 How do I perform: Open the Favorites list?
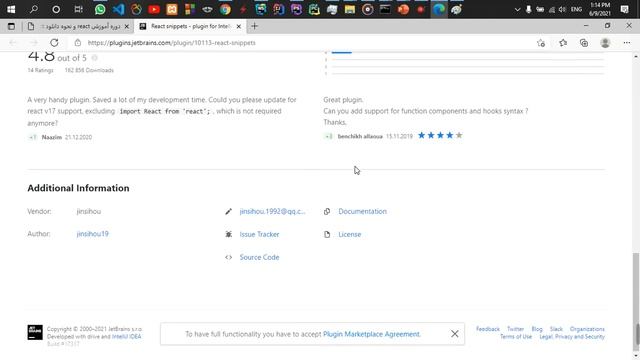[563, 42]
